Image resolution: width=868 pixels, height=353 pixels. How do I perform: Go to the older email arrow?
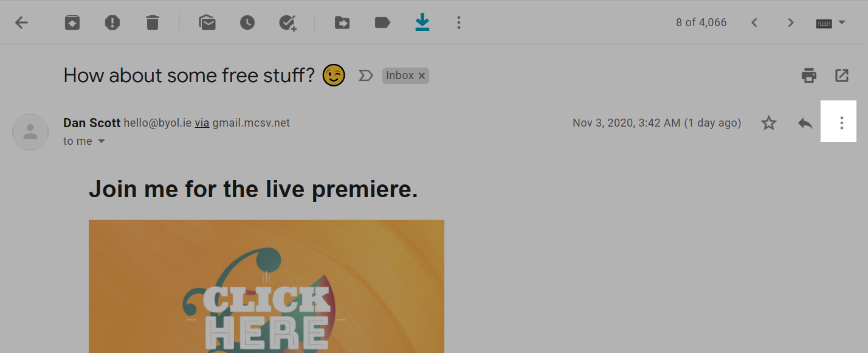pos(791,23)
